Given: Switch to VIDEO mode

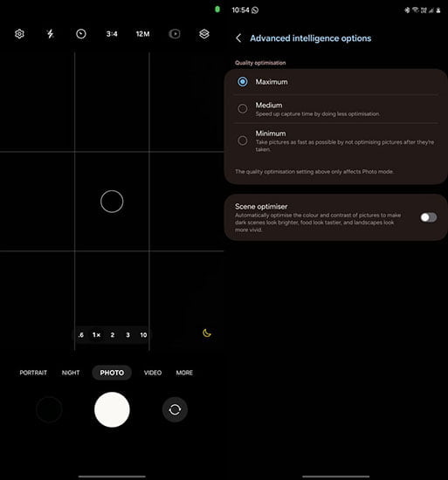Looking at the screenshot, I should [x=153, y=373].
